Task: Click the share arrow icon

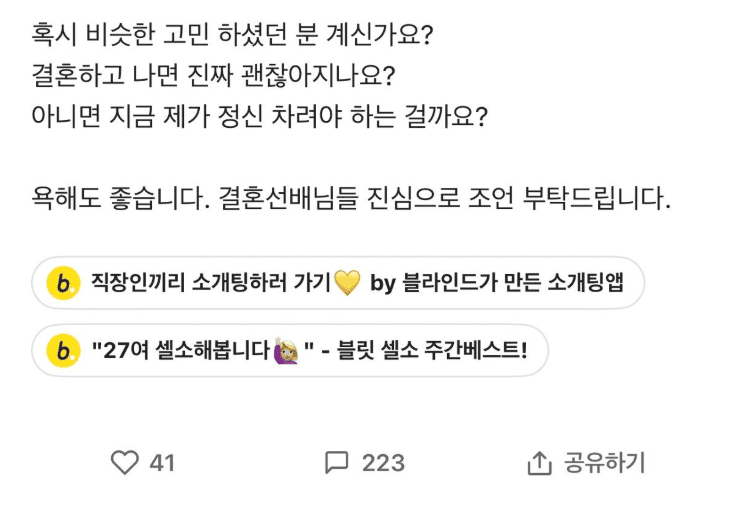Action: click(539, 463)
